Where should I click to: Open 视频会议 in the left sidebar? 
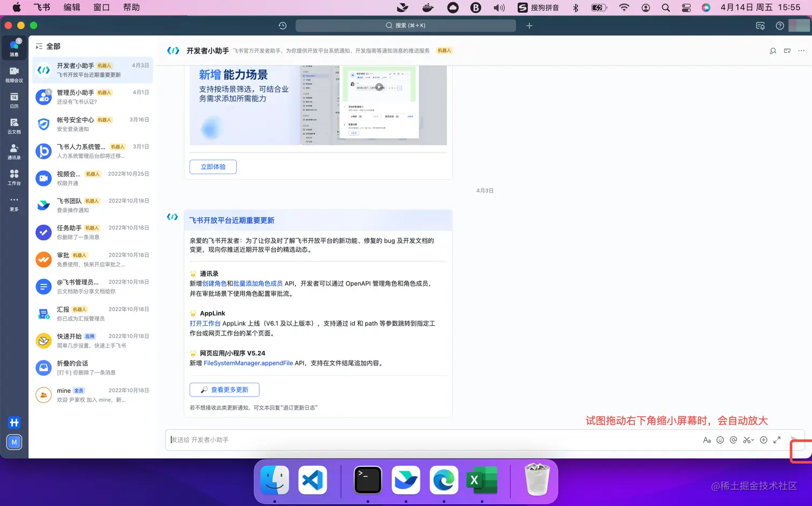tap(14, 74)
